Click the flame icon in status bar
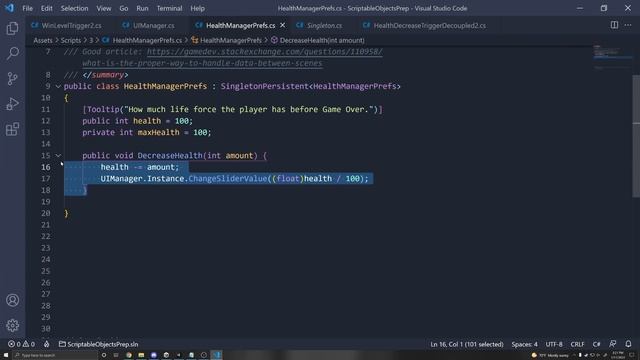This screenshot has width=640, height=360. pyautogui.click(x=47, y=344)
